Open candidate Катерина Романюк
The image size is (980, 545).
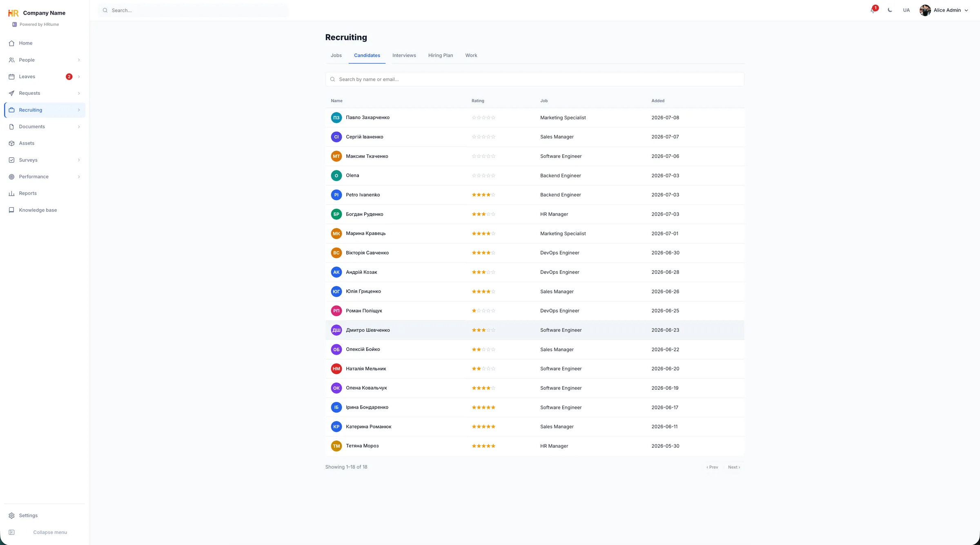[x=368, y=427]
